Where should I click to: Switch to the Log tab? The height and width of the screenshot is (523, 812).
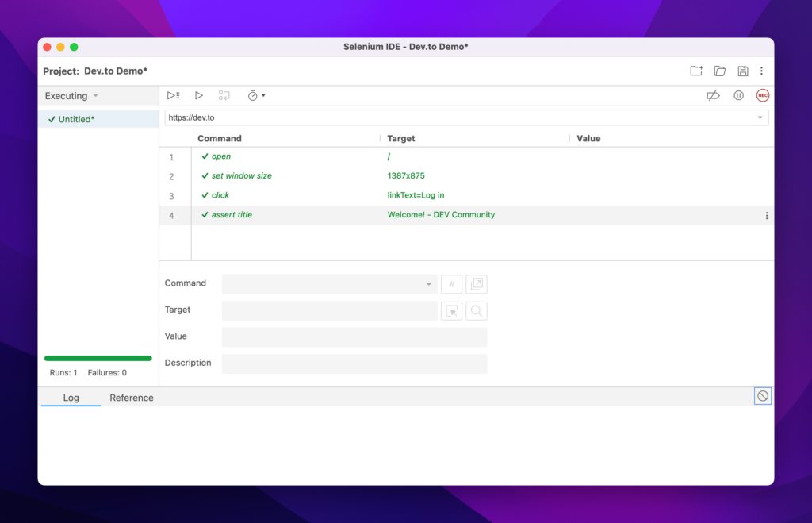point(71,398)
